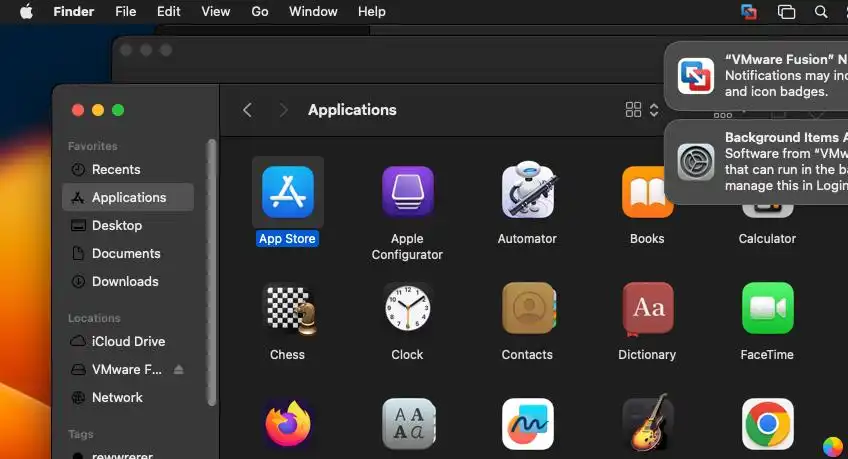848x459 pixels.
Task: Select the Chess app icon
Action: (x=290, y=310)
